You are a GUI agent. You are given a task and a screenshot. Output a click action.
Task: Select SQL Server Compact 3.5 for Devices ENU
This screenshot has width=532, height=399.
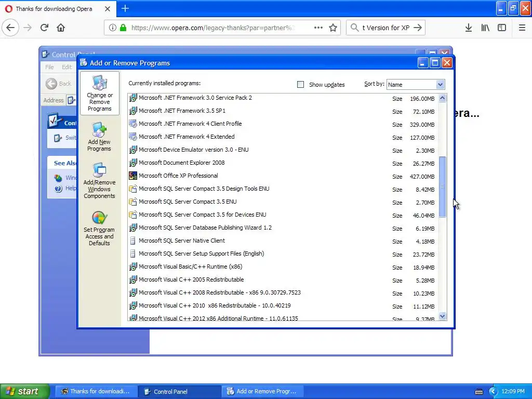coord(283,215)
